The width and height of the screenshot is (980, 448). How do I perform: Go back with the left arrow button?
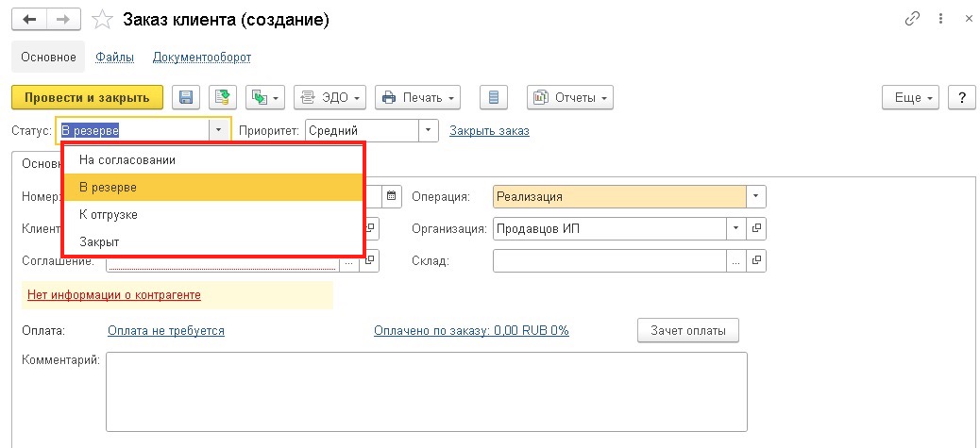point(30,20)
